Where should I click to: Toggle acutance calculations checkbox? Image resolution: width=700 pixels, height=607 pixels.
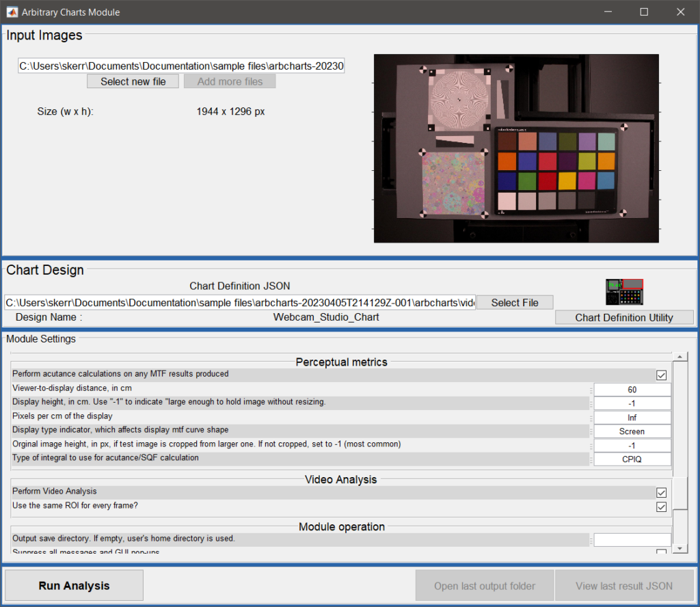(x=661, y=375)
